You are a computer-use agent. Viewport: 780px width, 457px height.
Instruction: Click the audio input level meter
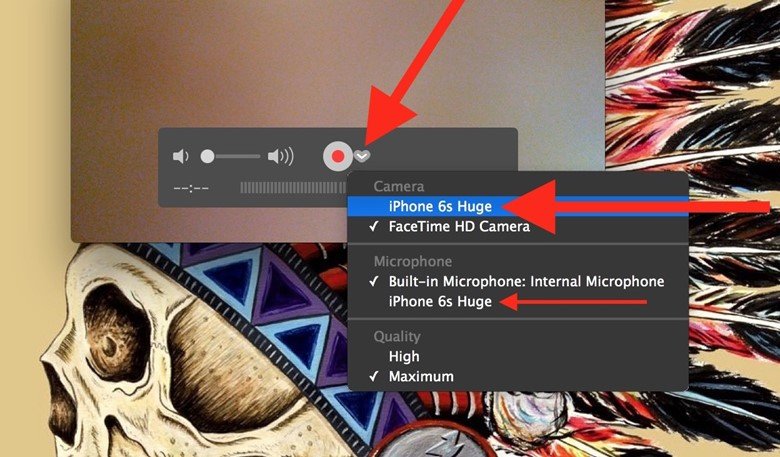[x=290, y=188]
